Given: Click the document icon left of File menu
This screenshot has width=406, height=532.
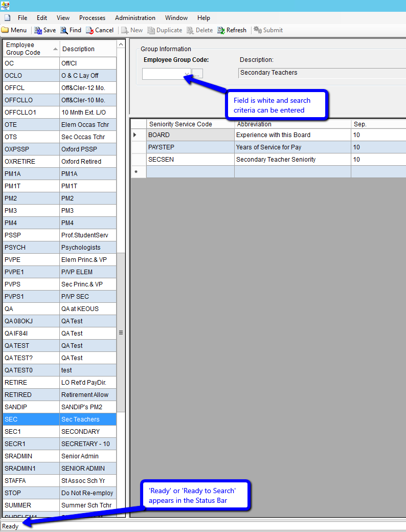Looking at the screenshot, I should (x=8, y=18).
